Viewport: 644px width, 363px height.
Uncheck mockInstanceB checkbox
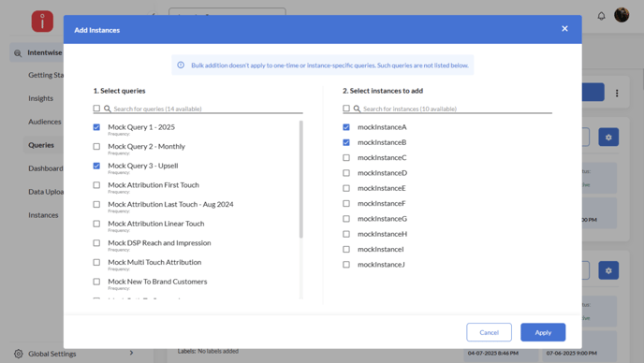tap(346, 142)
